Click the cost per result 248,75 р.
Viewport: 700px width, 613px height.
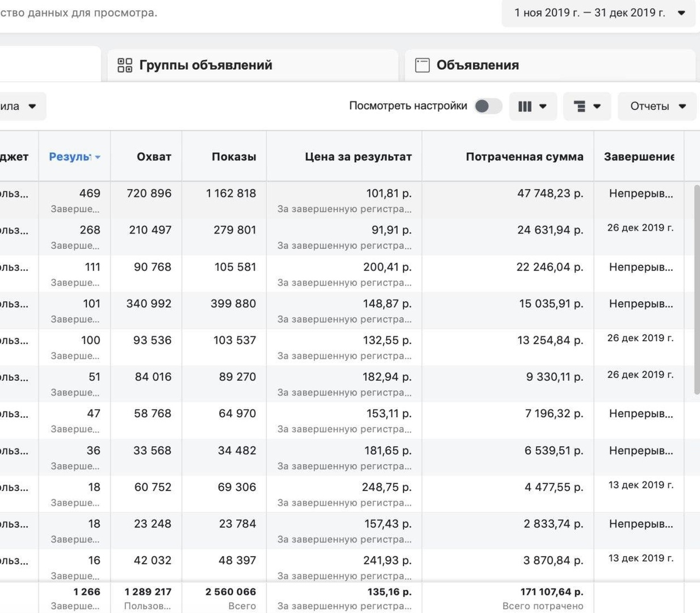pos(387,487)
